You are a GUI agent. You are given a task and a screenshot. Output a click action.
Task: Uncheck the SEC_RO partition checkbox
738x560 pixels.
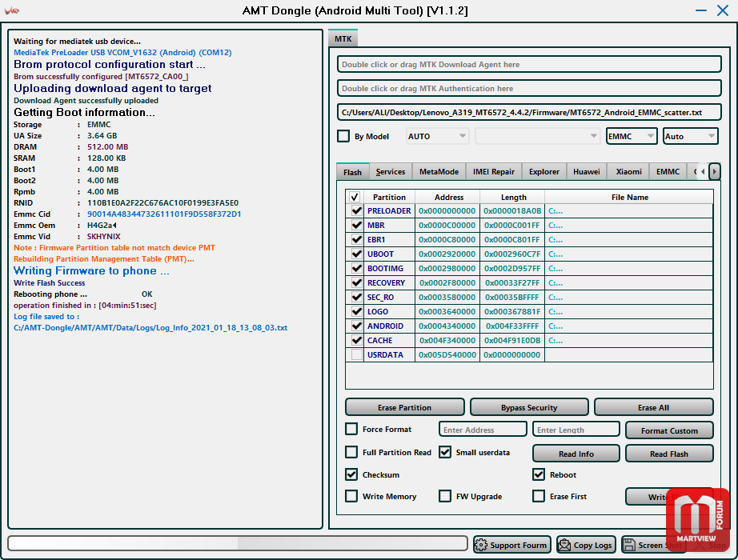click(357, 297)
